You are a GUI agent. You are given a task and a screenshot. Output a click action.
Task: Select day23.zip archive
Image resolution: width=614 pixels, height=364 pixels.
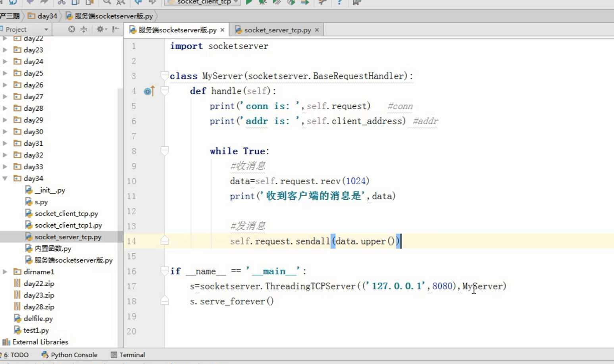[34, 295]
